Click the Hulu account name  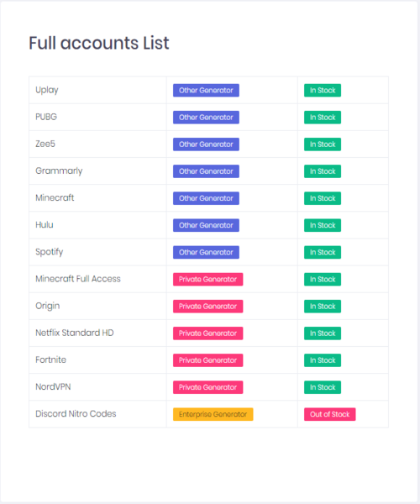(45, 224)
